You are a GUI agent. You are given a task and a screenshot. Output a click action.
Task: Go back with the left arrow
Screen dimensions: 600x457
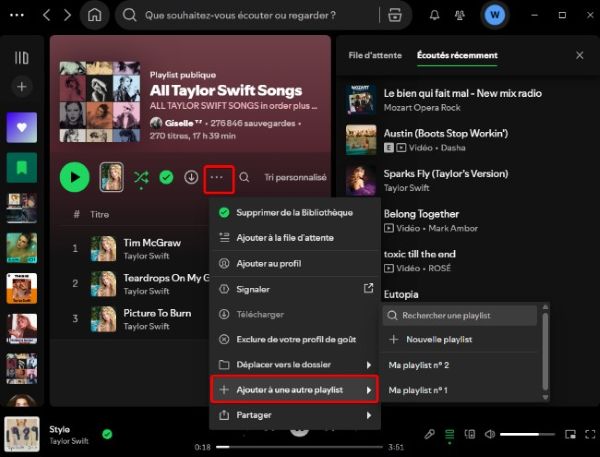(x=47, y=15)
